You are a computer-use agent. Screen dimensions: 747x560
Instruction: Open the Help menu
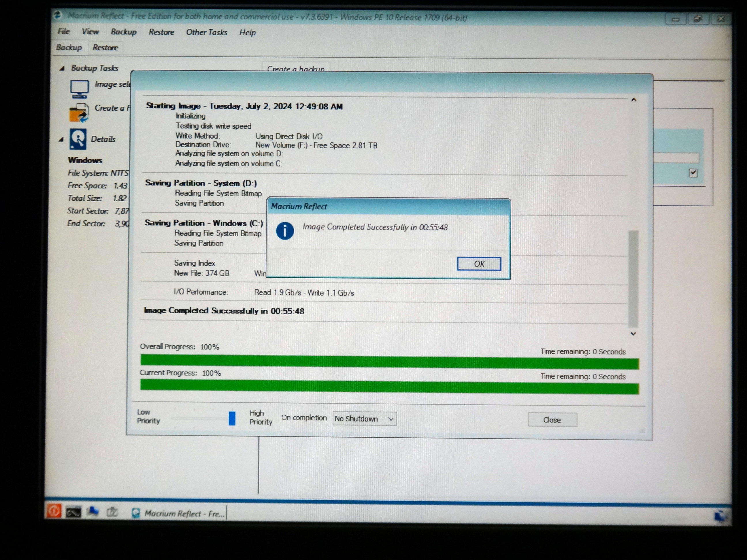248,33
